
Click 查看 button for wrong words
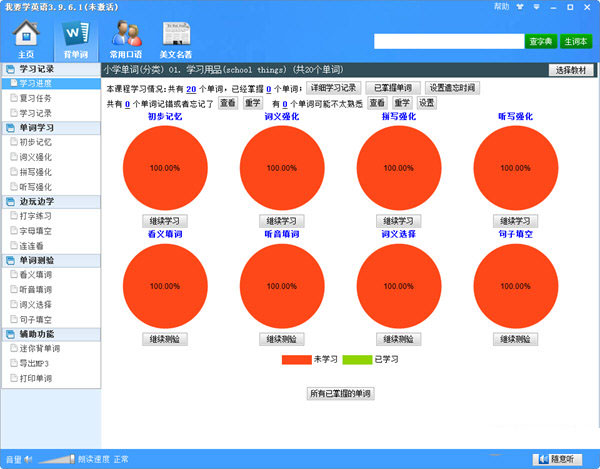click(x=228, y=103)
